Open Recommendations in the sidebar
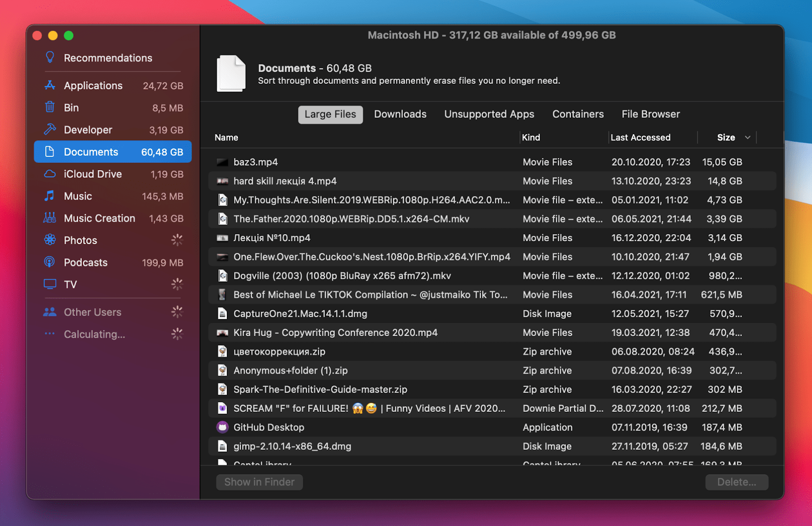The height and width of the screenshot is (526, 812). point(108,58)
